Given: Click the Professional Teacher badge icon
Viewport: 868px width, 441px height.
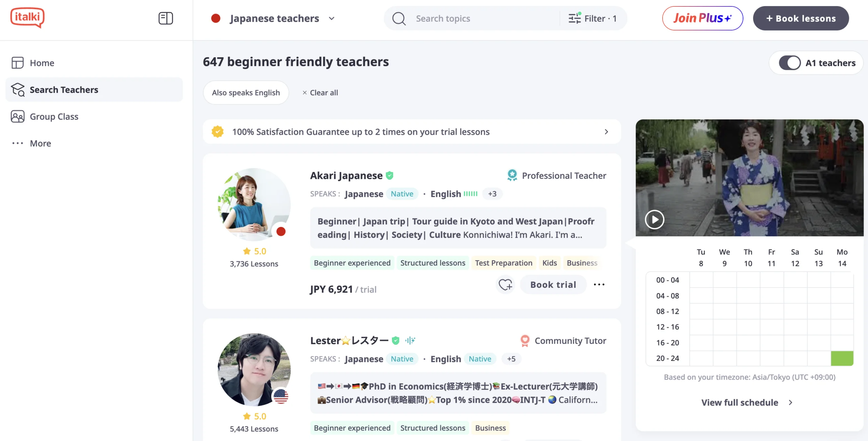Looking at the screenshot, I should (512, 175).
